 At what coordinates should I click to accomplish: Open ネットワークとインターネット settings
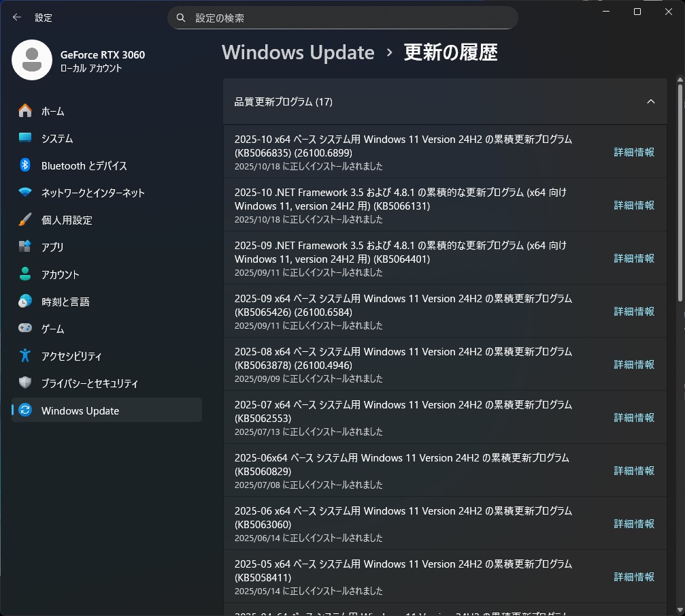107,193
